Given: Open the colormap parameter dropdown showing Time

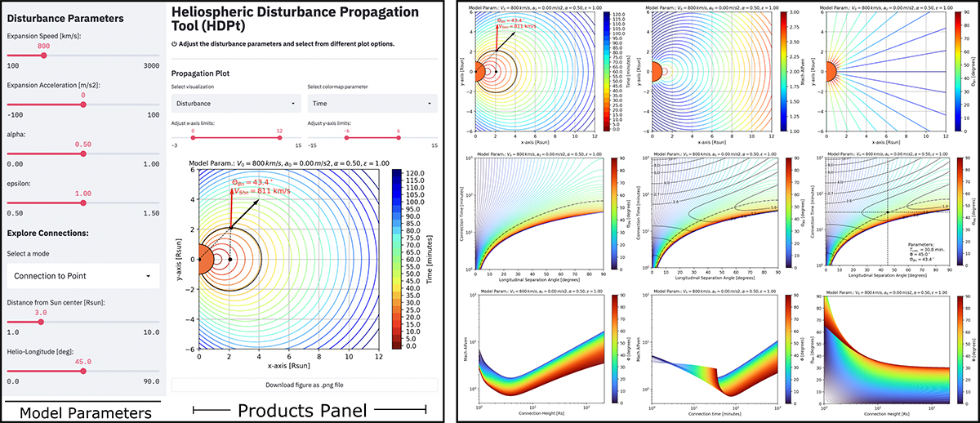Looking at the screenshot, I should pyautogui.click(x=372, y=104).
